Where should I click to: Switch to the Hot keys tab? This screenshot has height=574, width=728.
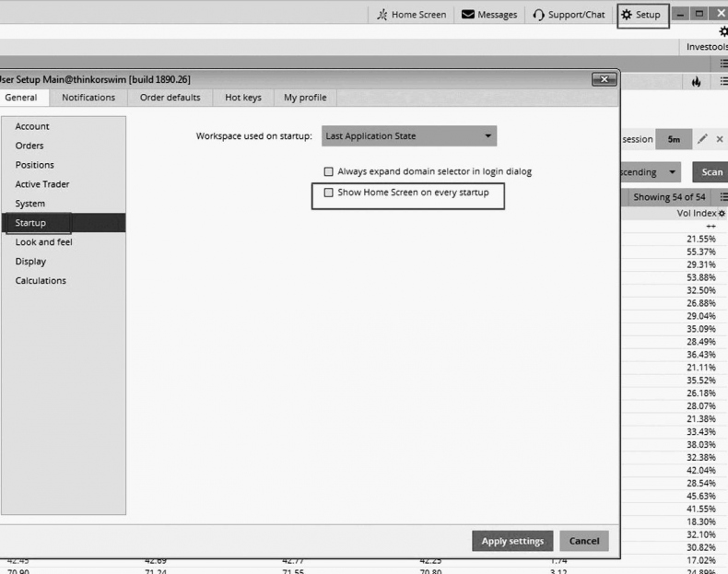point(242,98)
